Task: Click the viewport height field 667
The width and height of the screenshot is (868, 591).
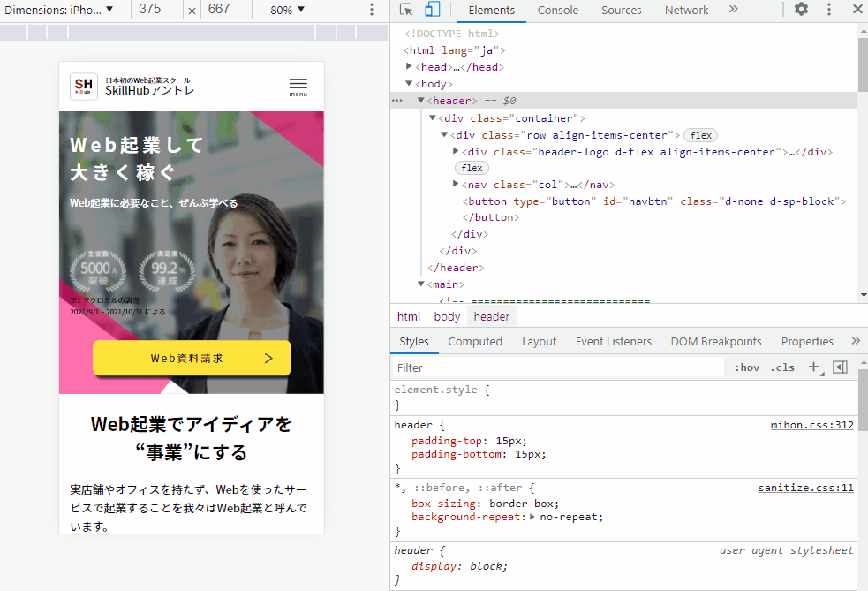Action: (226, 10)
